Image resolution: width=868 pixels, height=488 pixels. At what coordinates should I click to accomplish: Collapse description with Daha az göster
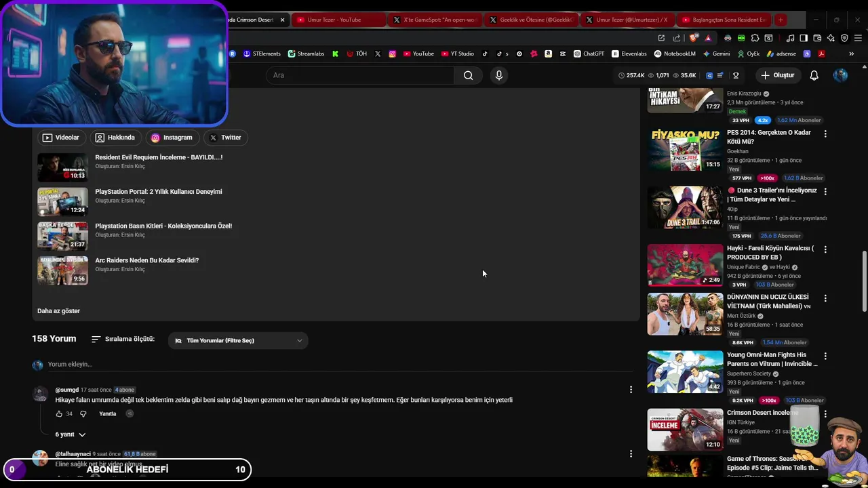click(x=58, y=311)
